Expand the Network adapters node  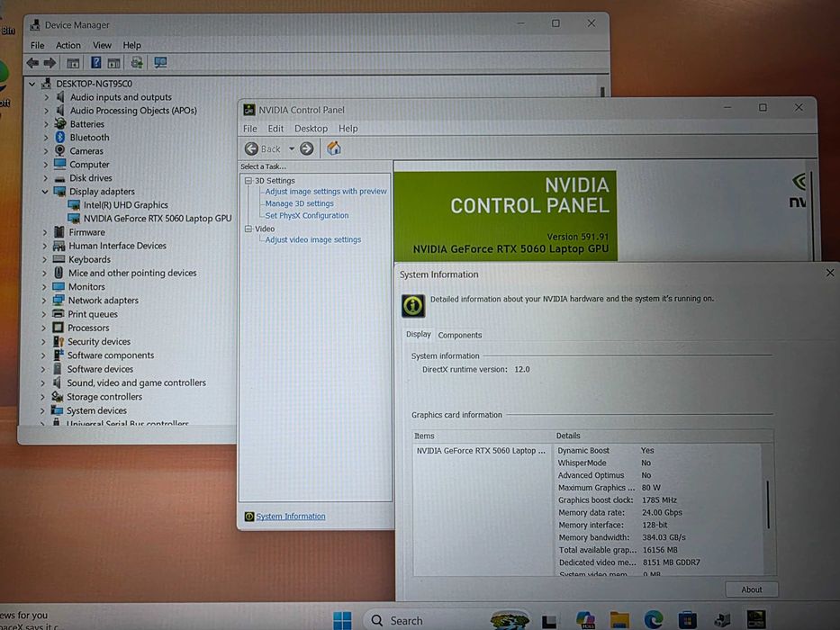pyautogui.click(x=44, y=301)
